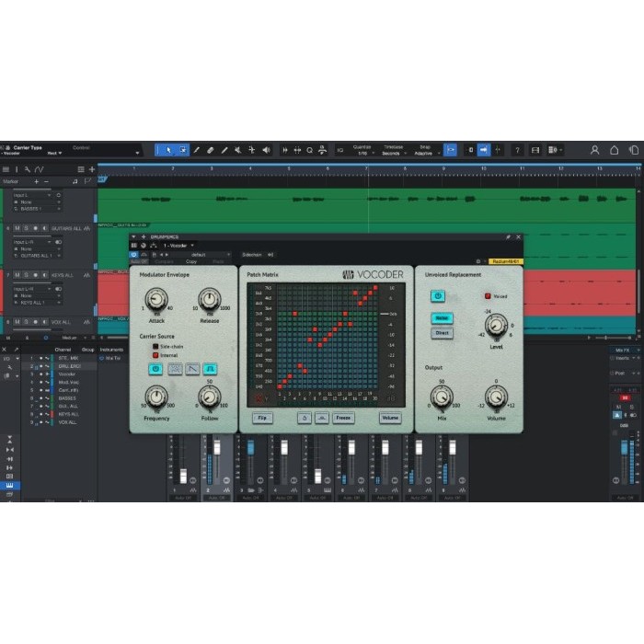Select the Mute tool

point(237,150)
